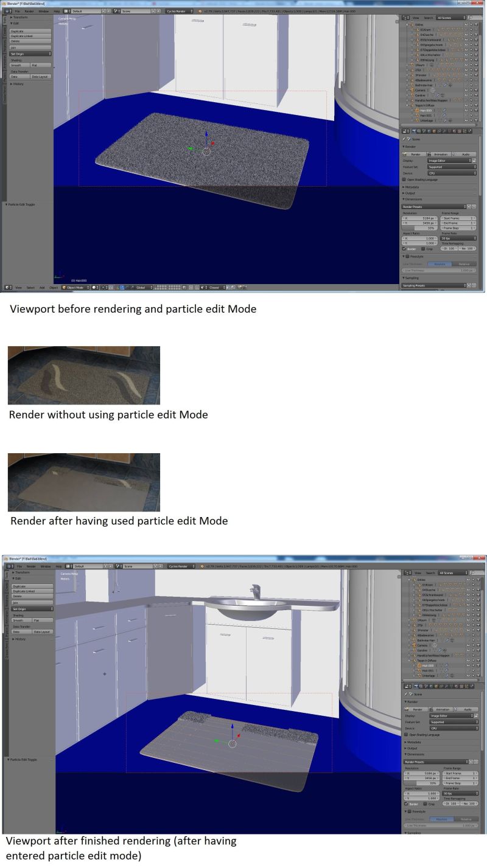Toggle renderability of Hair 000 in outliner
Viewport: 487px width, 868px height.
tap(476, 111)
